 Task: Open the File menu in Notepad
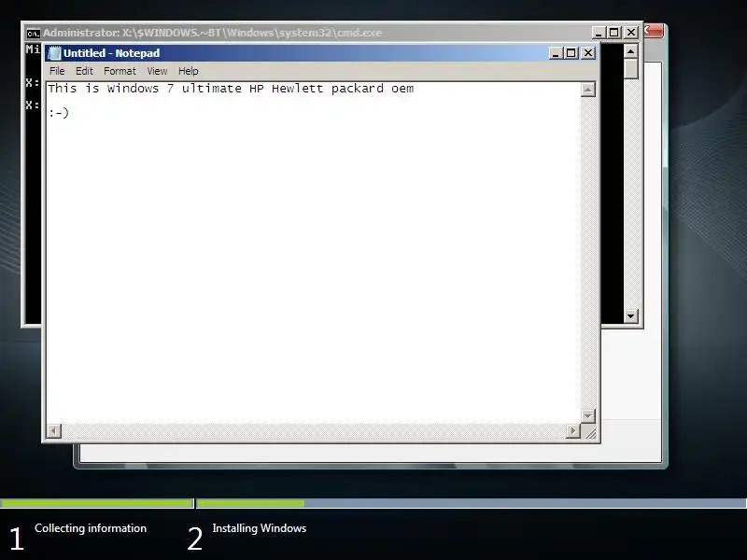(57, 71)
